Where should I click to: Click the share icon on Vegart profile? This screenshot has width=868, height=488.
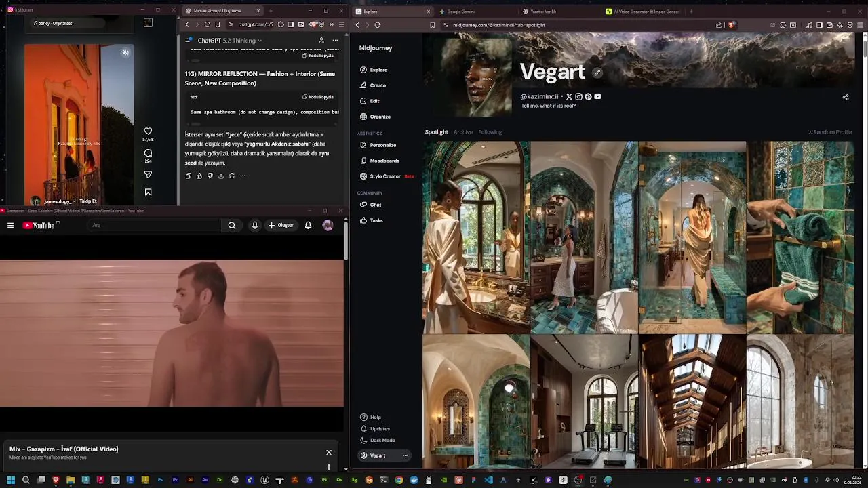(x=846, y=97)
